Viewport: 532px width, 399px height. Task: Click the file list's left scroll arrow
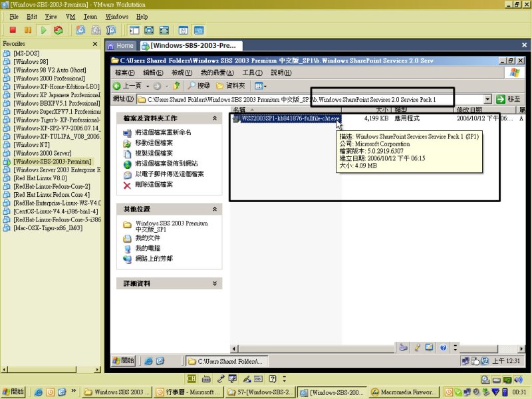(234, 348)
